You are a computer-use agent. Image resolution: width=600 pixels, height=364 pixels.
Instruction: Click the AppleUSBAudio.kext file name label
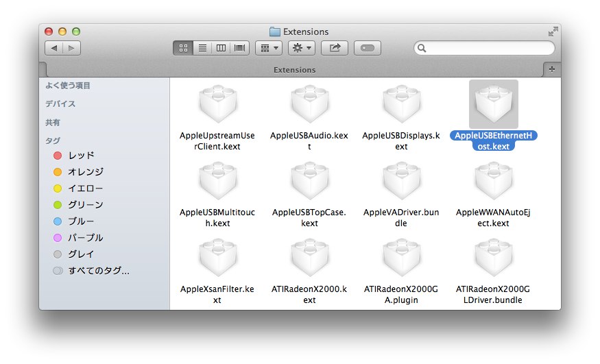[x=309, y=141]
